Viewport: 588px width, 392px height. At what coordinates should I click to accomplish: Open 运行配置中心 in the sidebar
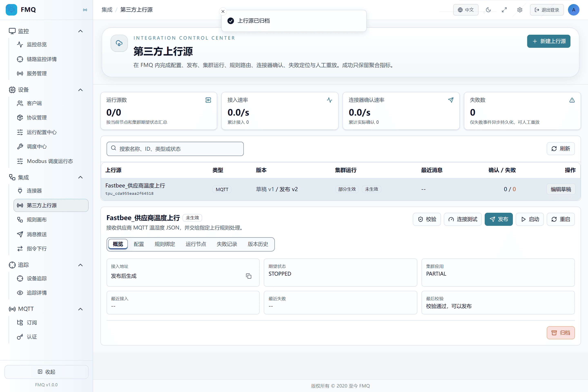point(51,132)
